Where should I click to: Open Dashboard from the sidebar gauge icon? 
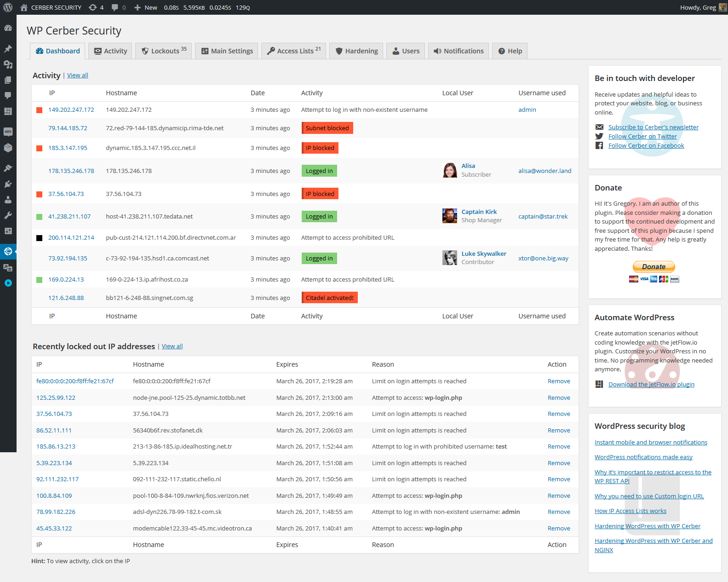pos(8,28)
